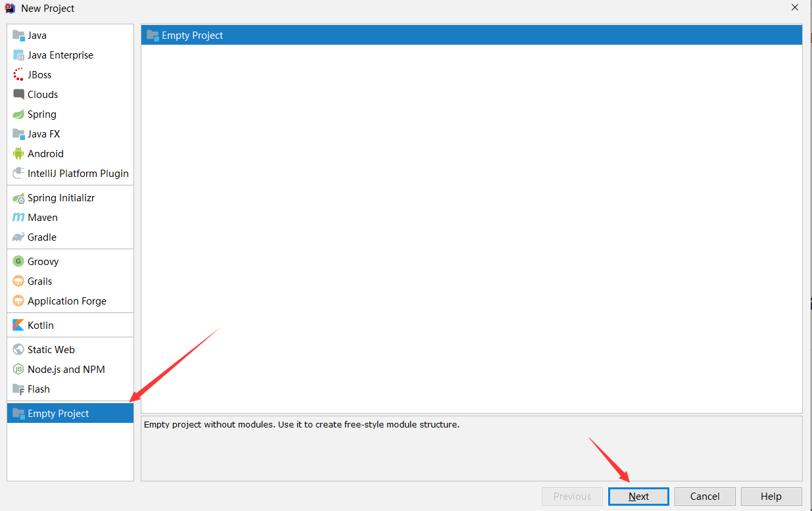Click the Flash folder icon

[18, 389]
